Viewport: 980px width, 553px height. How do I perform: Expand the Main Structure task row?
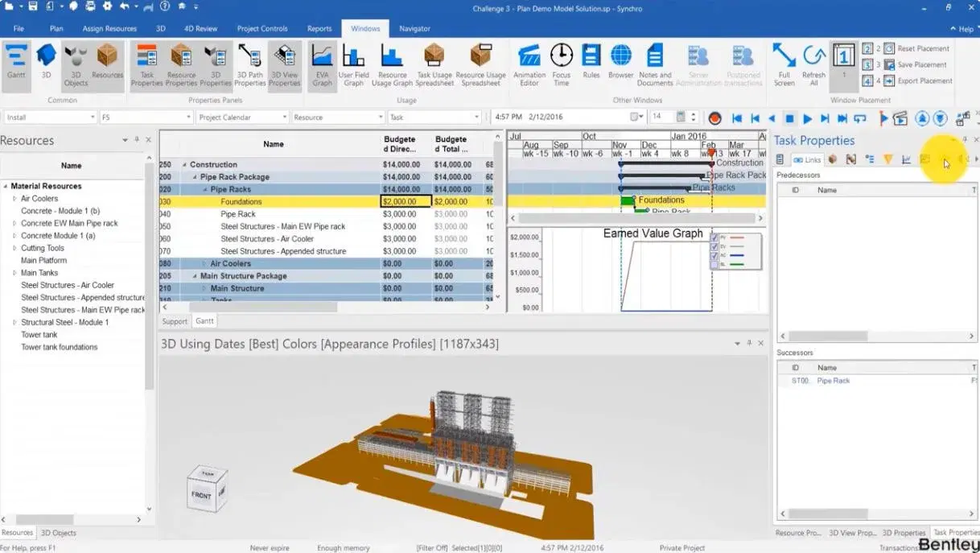tap(204, 288)
